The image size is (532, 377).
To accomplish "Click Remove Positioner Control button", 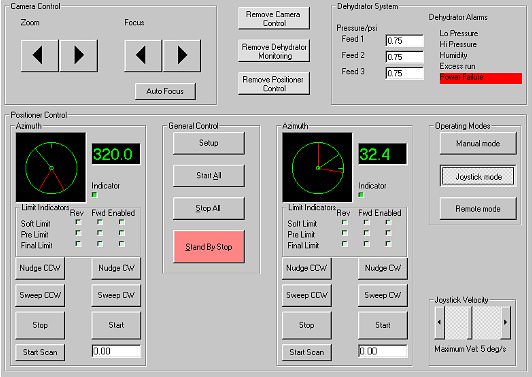I will click(274, 83).
